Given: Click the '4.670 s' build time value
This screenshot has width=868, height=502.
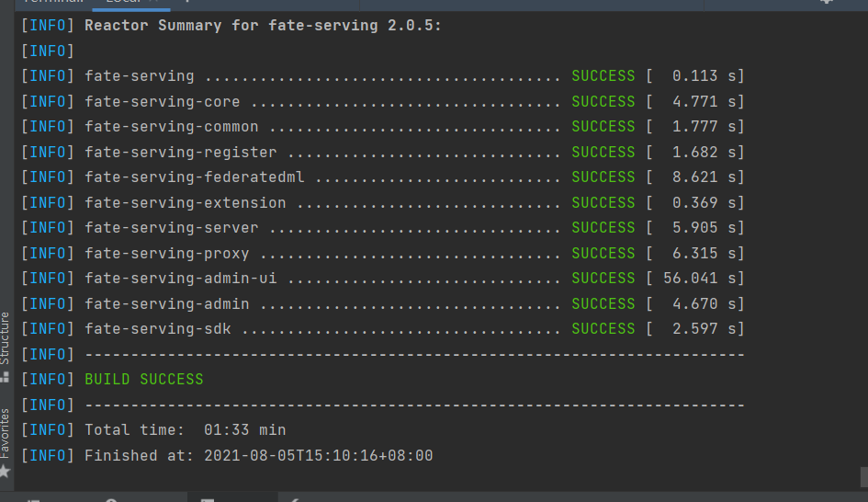Looking at the screenshot, I should click(705, 303).
